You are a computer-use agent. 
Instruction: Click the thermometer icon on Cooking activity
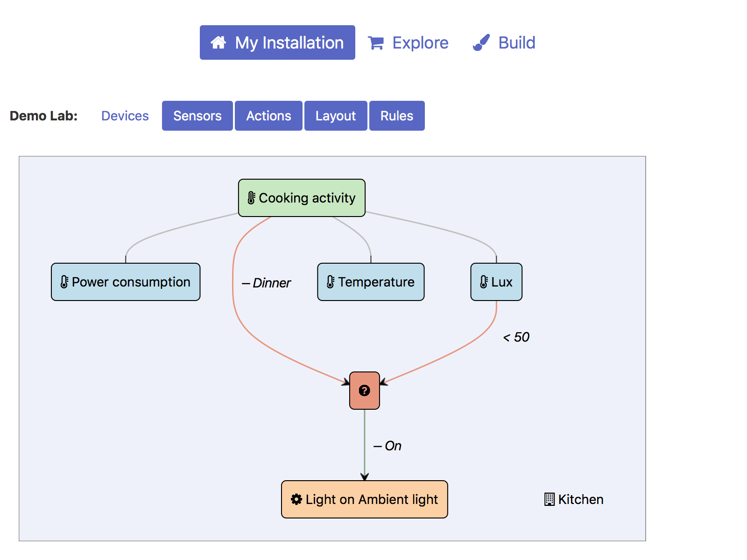tap(251, 198)
